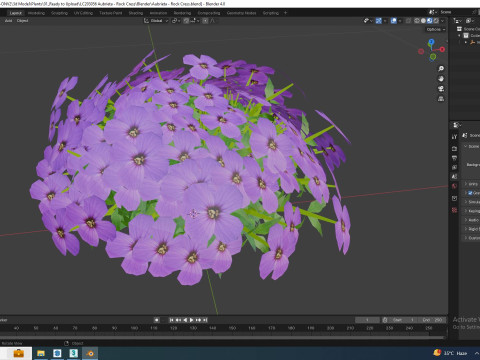Open the Scene properties tab
The image size is (480, 360).
454,177
